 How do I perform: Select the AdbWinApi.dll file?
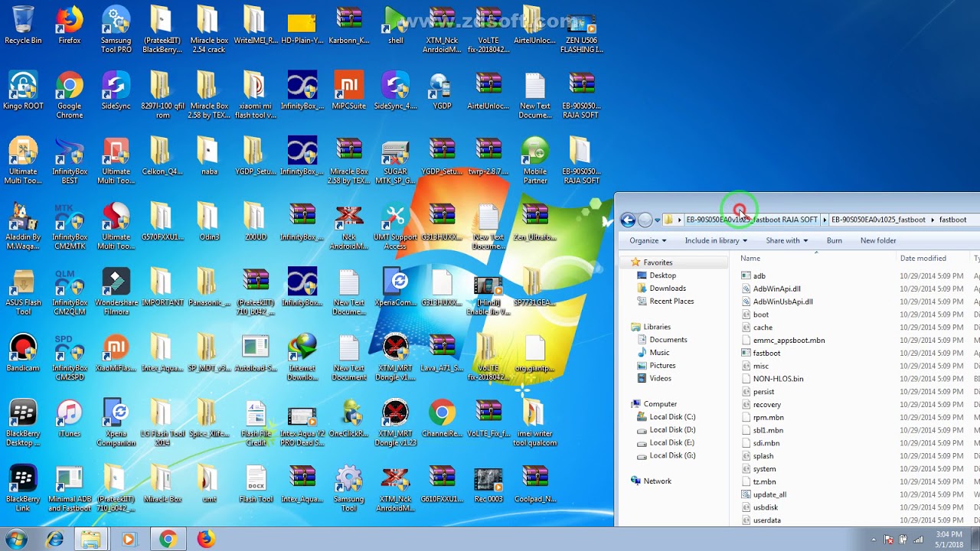click(x=776, y=289)
